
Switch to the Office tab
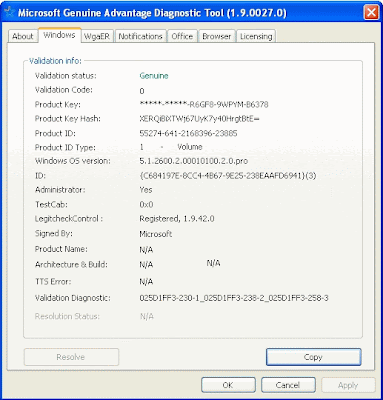click(x=182, y=36)
